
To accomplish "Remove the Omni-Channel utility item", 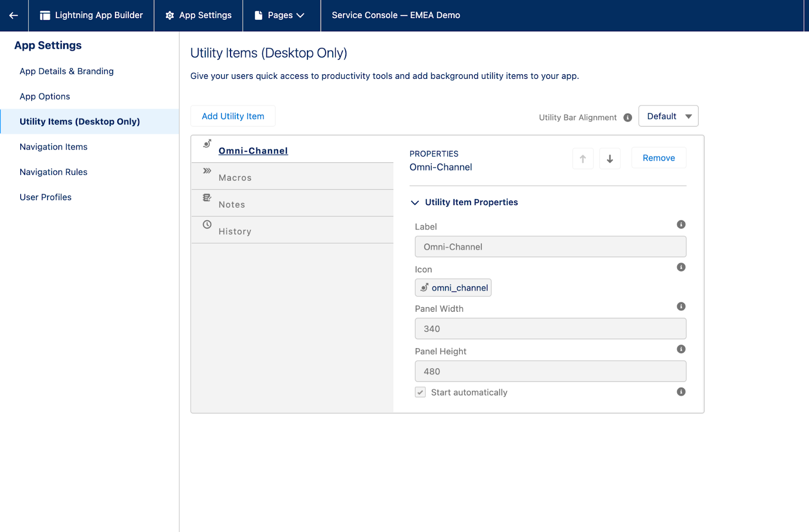I will tap(658, 158).
